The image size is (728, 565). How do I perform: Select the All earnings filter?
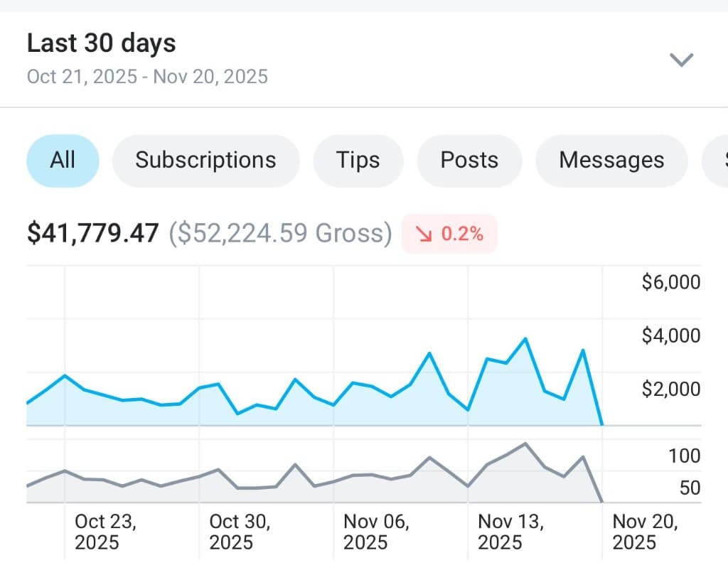63,160
